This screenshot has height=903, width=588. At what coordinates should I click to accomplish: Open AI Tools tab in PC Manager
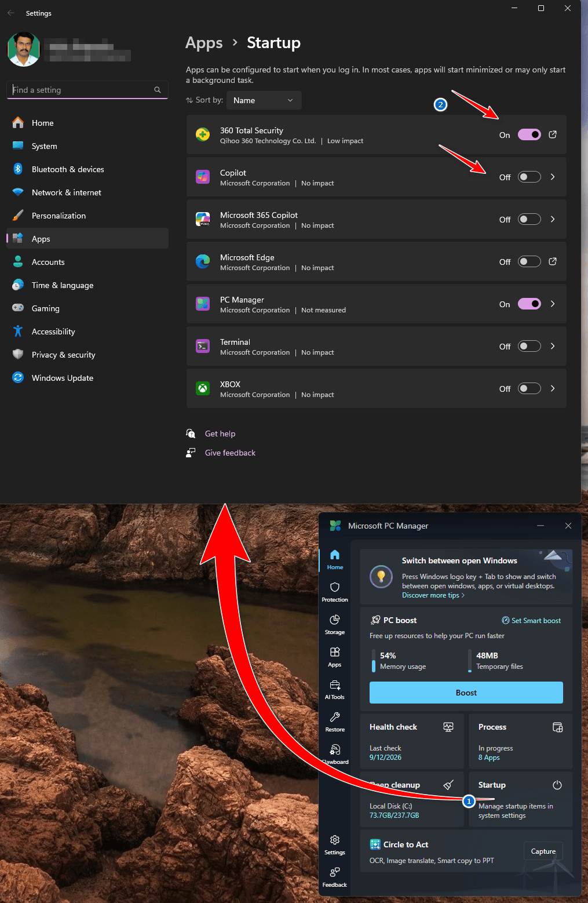click(x=335, y=690)
